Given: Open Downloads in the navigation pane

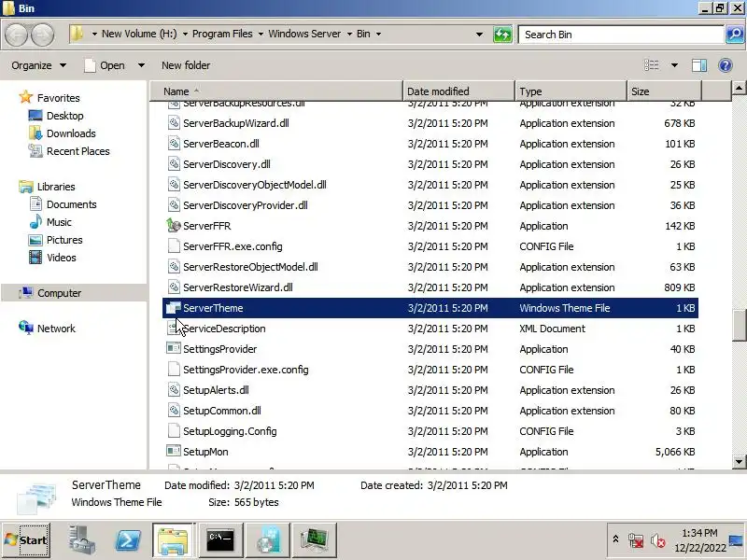Looking at the screenshot, I should 71,133.
